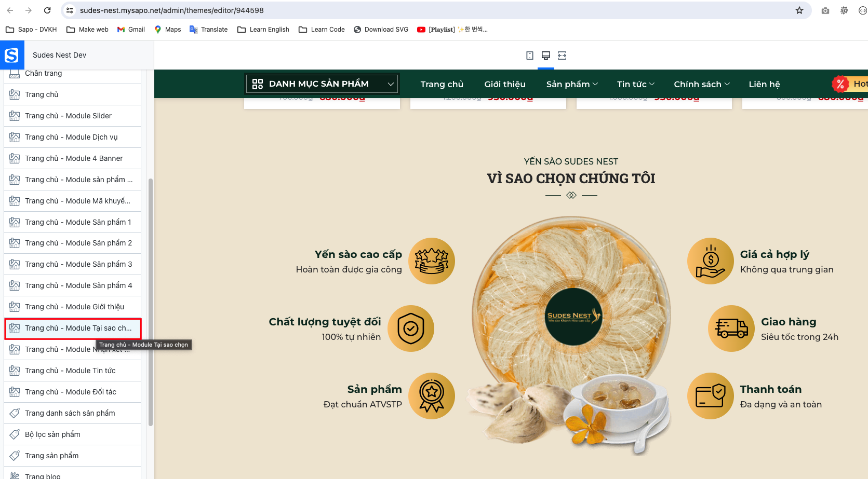Click the browser reload icon
Screen dimensions: 868x479
click(47, 10)
